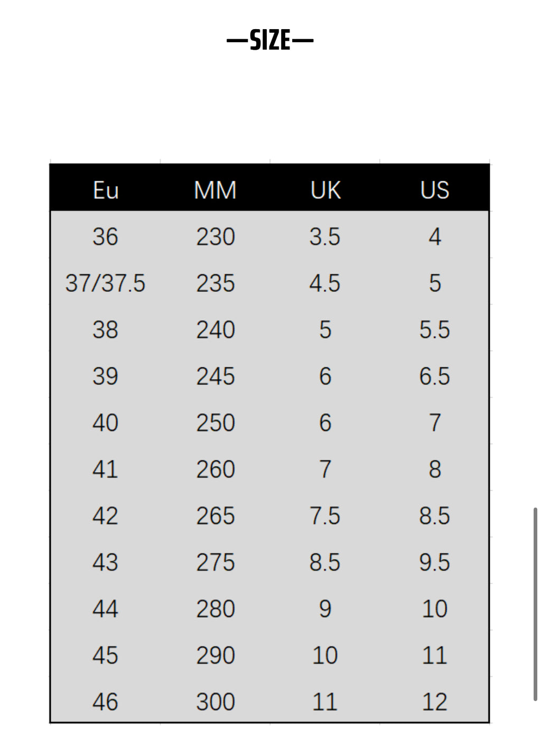Select UK value 10 in Eu 45 row
541x756 pixels.
click(x=325, y=656)
